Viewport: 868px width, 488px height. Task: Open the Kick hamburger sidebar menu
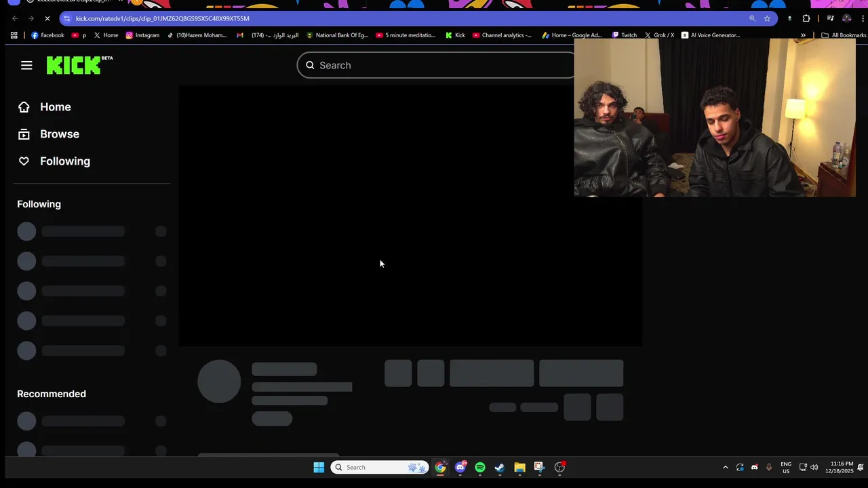point(26,65)
